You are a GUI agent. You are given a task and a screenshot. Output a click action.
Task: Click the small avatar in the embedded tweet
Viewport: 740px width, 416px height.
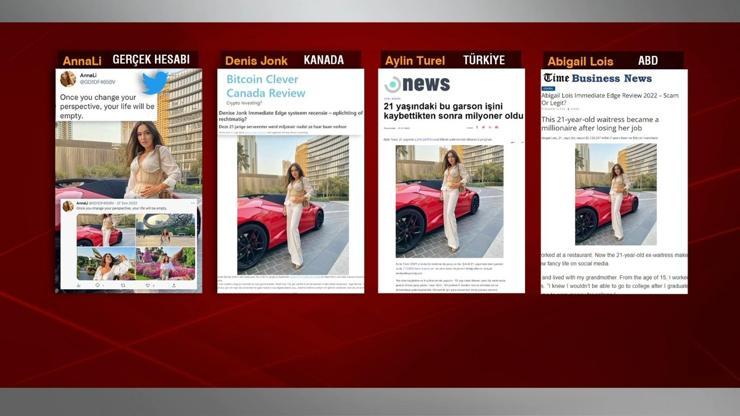(x=68, y=206)
